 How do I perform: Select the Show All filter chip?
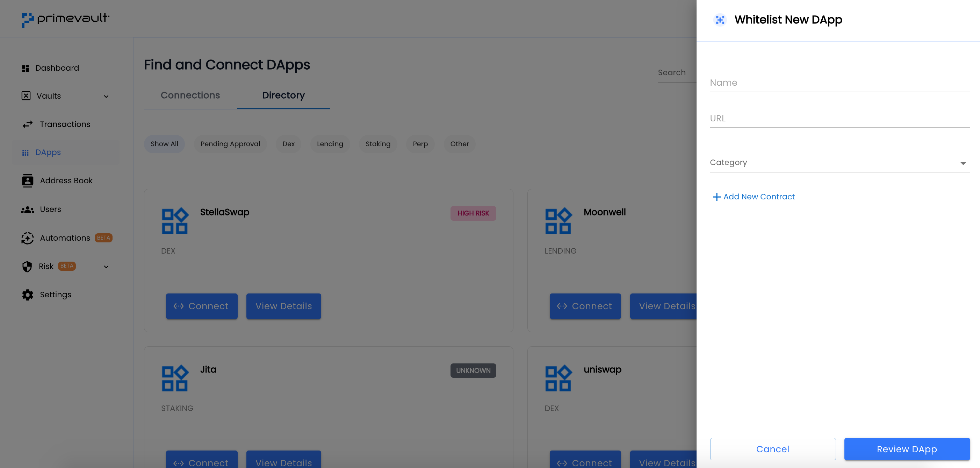pyautogui.click(x=164, y=144)
